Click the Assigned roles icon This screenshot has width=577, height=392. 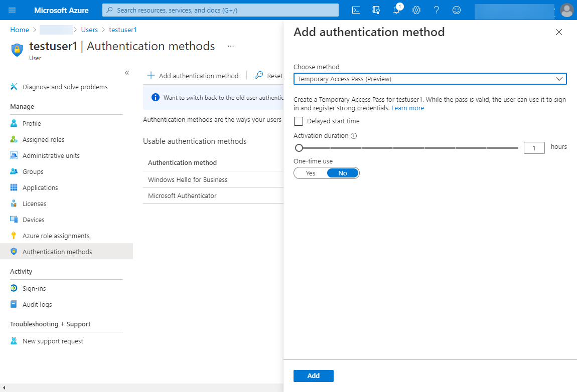[x=14, y=139]
